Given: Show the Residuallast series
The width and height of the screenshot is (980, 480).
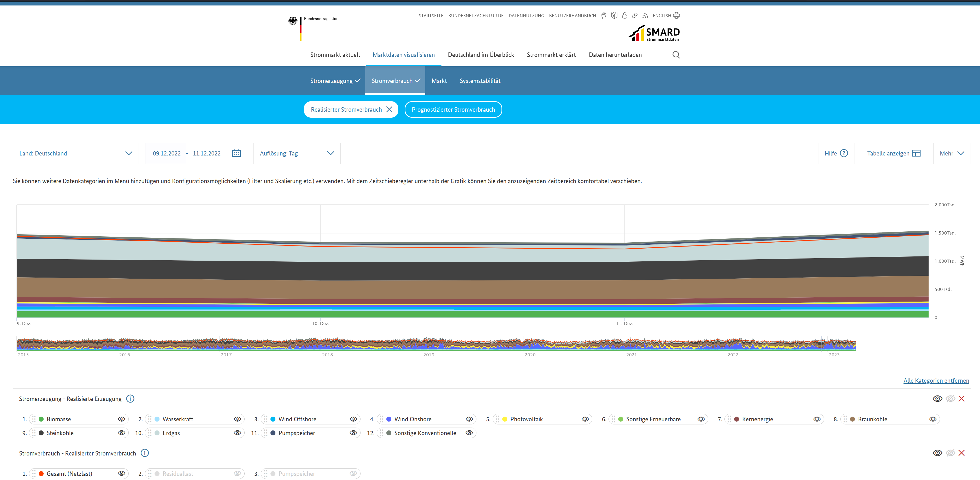Looking at the screenshot, I should tap(237, 473).
